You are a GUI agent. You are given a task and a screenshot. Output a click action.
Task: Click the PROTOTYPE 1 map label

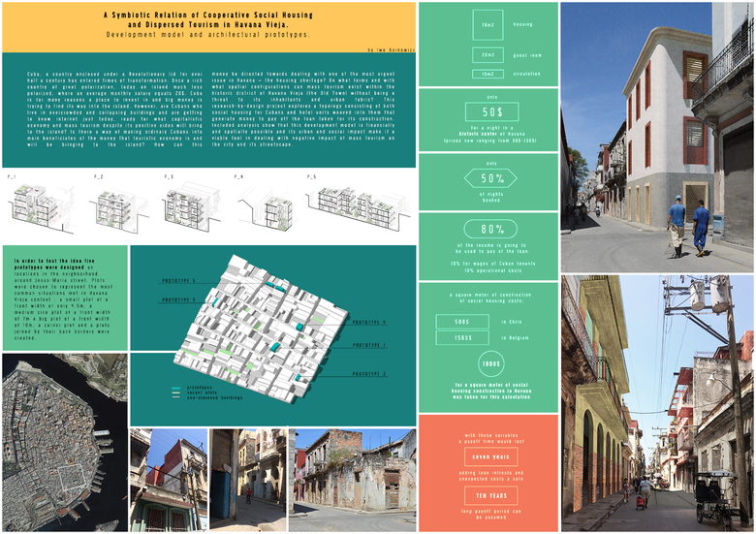point(369,344)
